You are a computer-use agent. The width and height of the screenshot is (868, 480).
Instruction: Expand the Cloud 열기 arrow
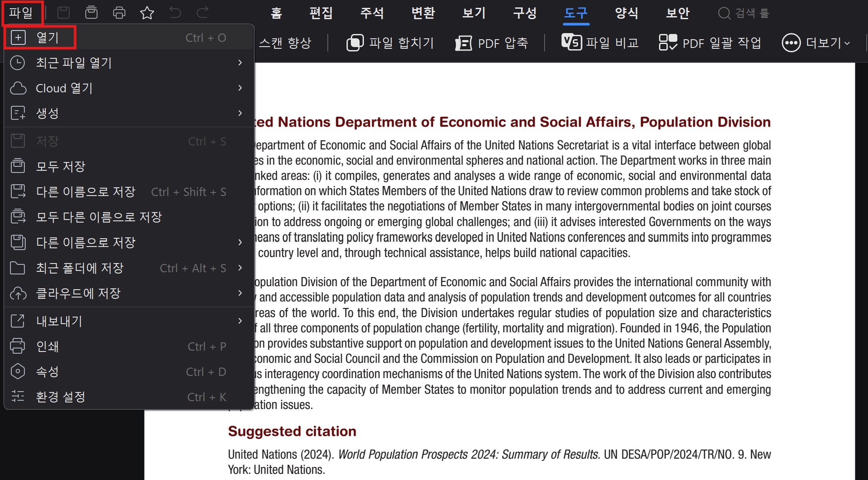point(240,88)
